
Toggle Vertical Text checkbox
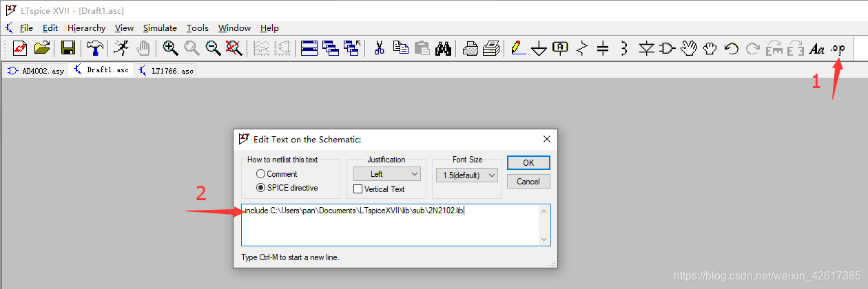click(x=379, y=189)
